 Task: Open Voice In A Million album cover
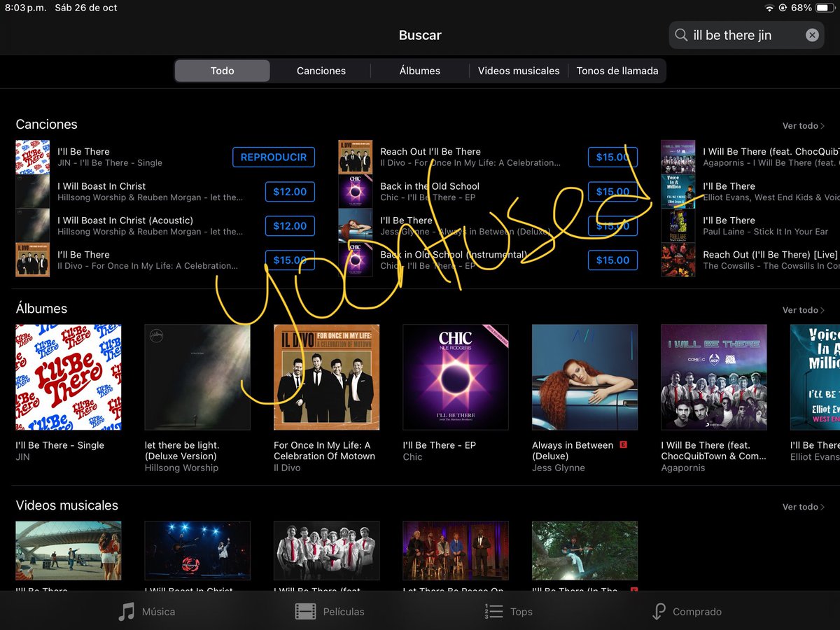click(815, 377)
